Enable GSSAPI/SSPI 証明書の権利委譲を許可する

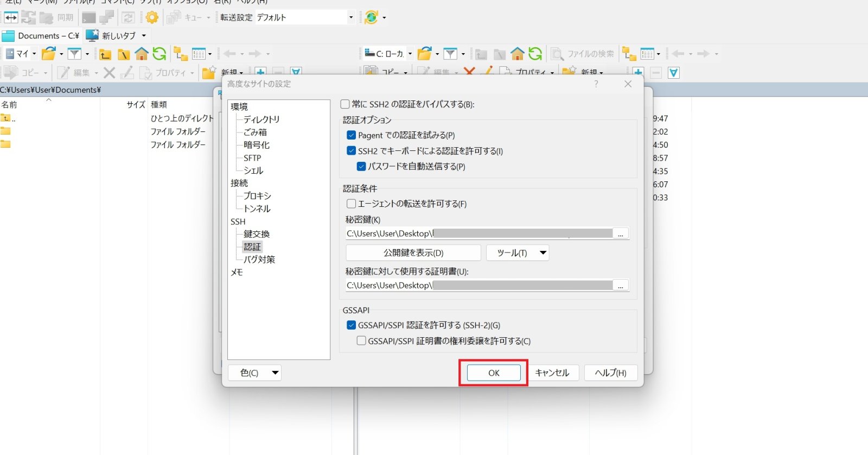click(361, 340)
